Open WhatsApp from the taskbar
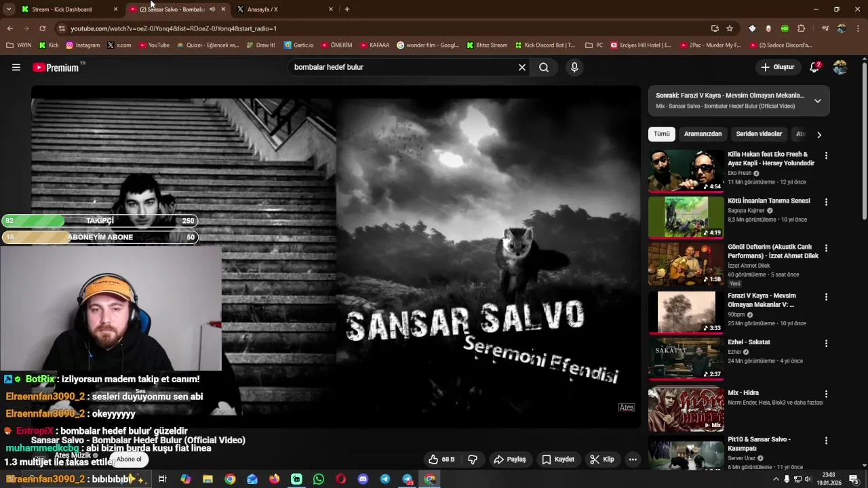Viewport: 868px width, 488px height. 319,479
